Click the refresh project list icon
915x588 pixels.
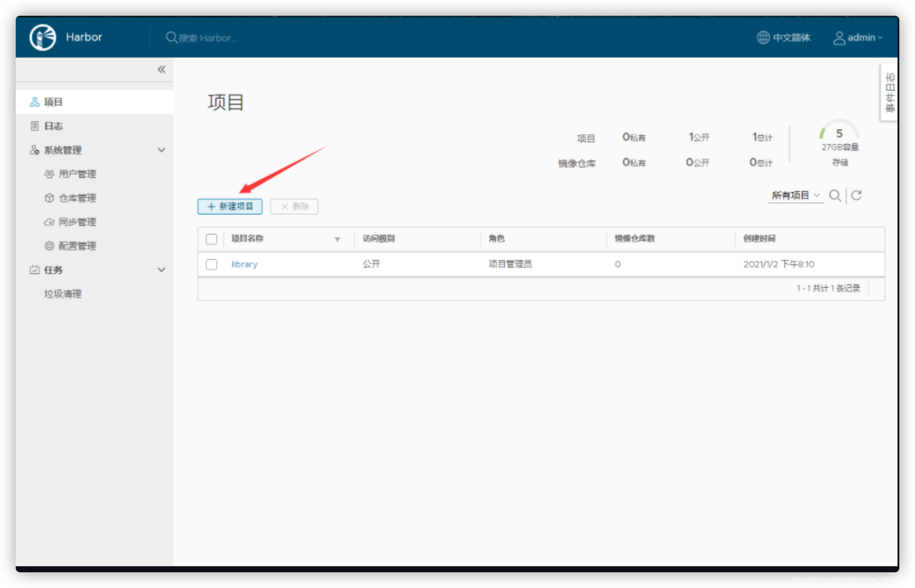(856, 195)
